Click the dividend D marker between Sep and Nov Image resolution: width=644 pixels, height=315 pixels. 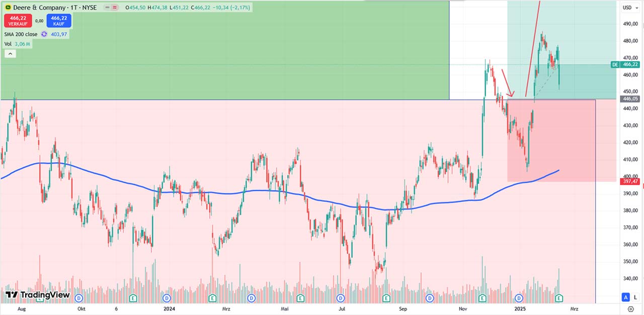click(430, 297)
